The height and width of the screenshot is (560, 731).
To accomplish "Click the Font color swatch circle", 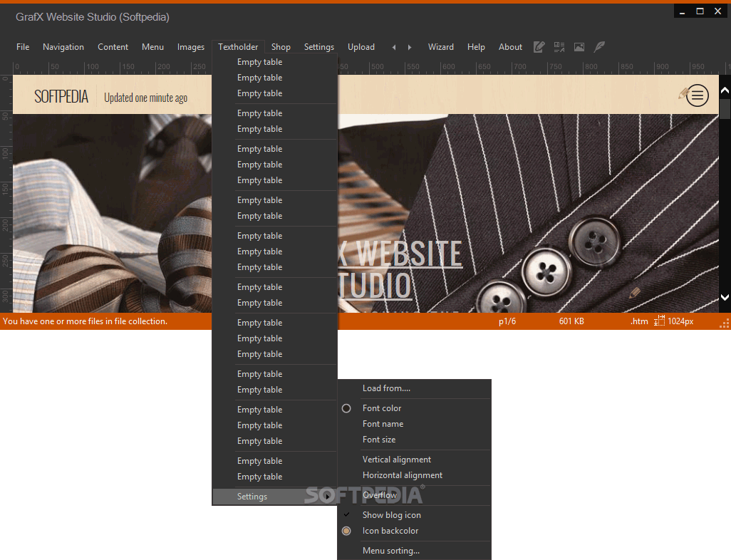I will [x=346, y=408].
